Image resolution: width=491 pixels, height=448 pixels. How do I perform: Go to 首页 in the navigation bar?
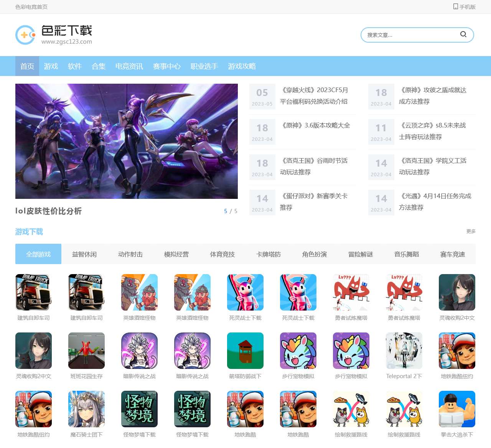27,66
